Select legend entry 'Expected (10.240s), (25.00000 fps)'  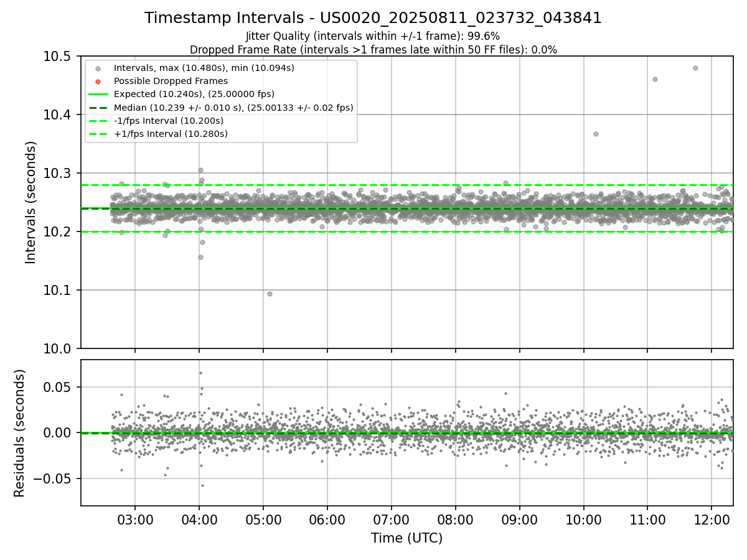tap(194, 94)
